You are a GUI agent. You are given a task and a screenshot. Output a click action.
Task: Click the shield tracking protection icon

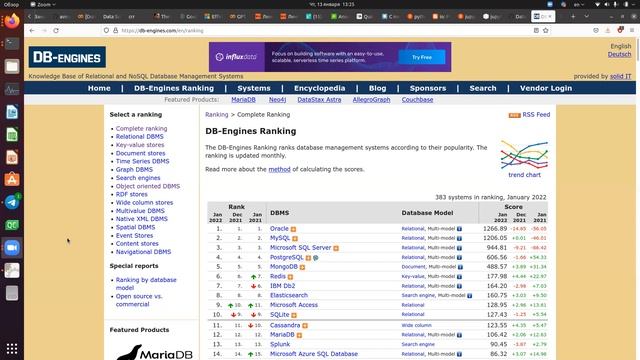click(107, 31)
